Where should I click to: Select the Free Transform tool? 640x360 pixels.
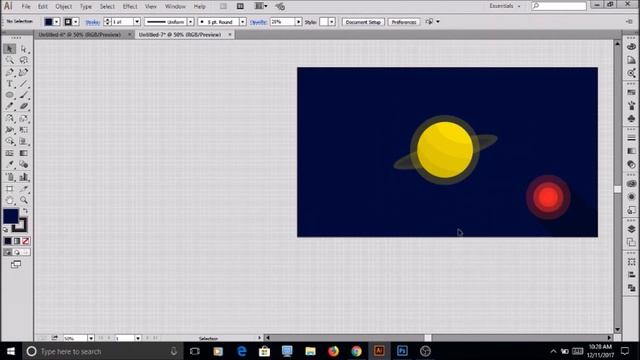tap(24, 130)
